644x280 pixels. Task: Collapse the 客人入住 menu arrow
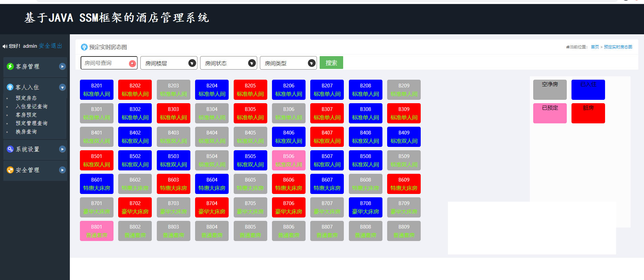(x=62, y=87)
